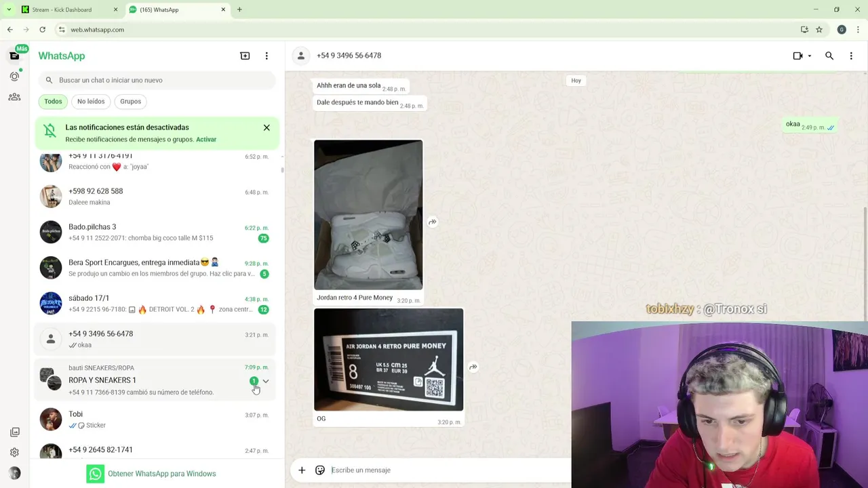
Task: Forward the Jordan shoe photo
Action: tap(432, 222)
